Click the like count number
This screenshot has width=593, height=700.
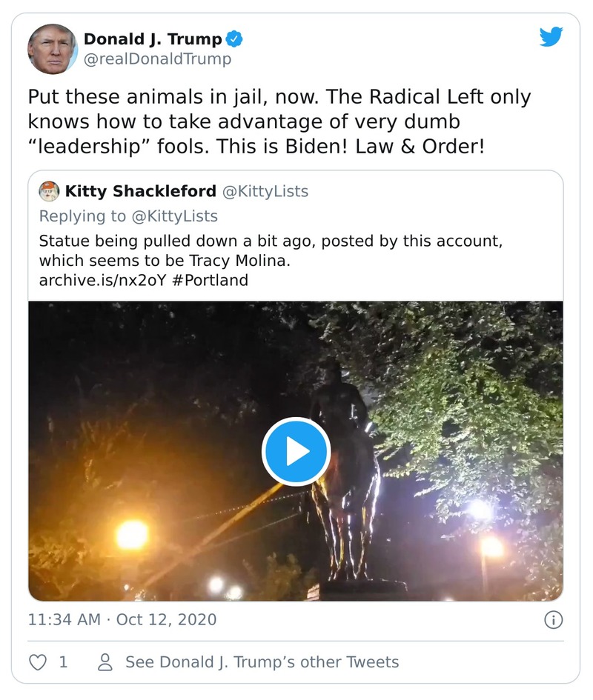(x=63, y=661)
